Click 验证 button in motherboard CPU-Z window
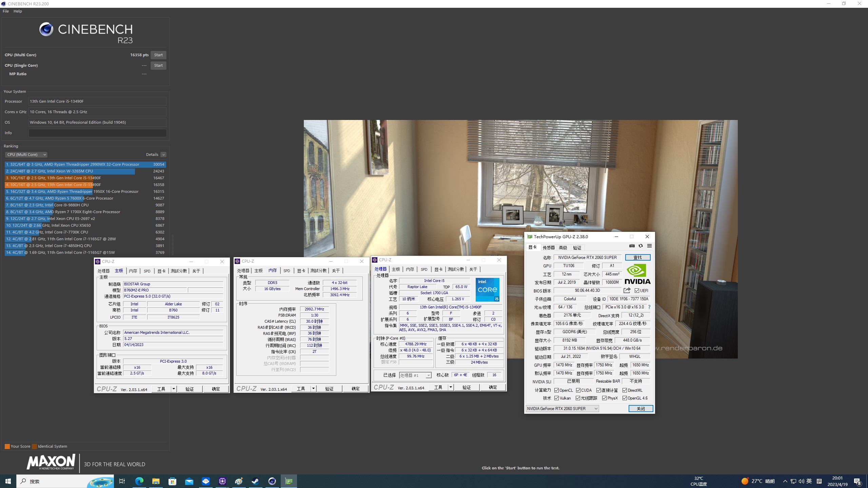 pos(190,389)
